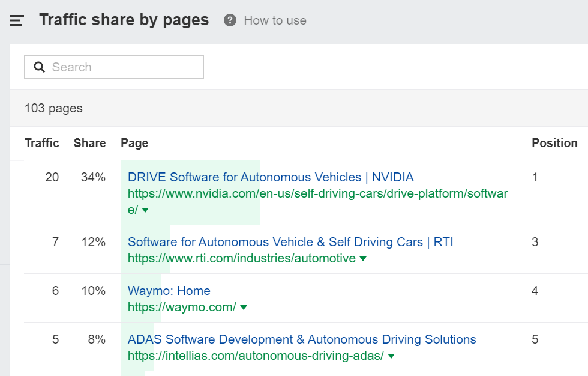The width and height of the screenshot is (588, 376).
Task: Click the Page column header
Action: pos(134,143)
